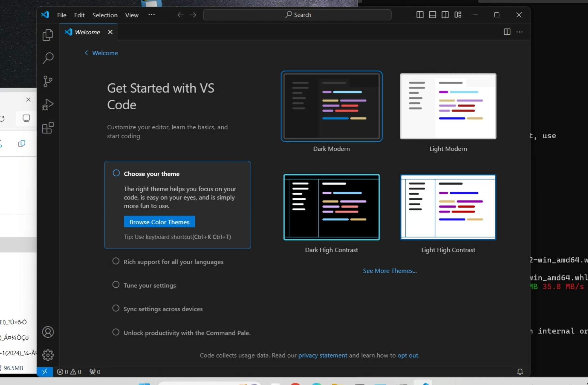Screen dimensions: 588x385
Task: Mark the Choose your theme step done
Action: [x=116, y=173]
